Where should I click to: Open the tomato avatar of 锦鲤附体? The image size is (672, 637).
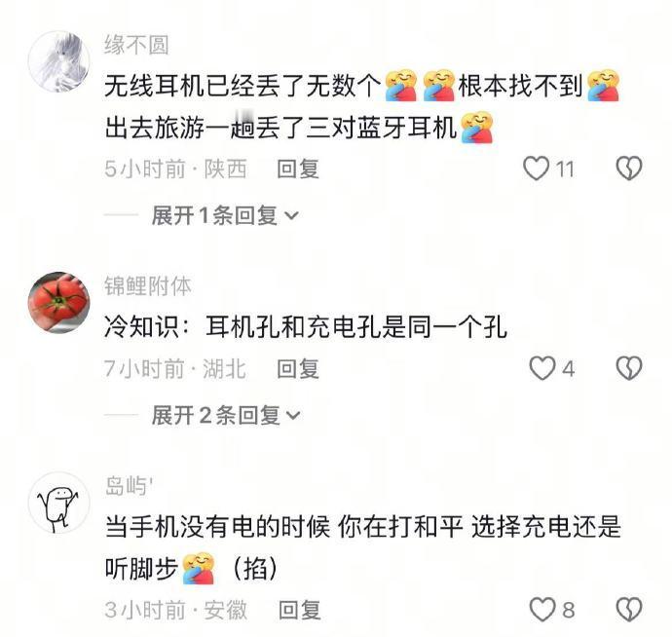[x=59, y=303]
